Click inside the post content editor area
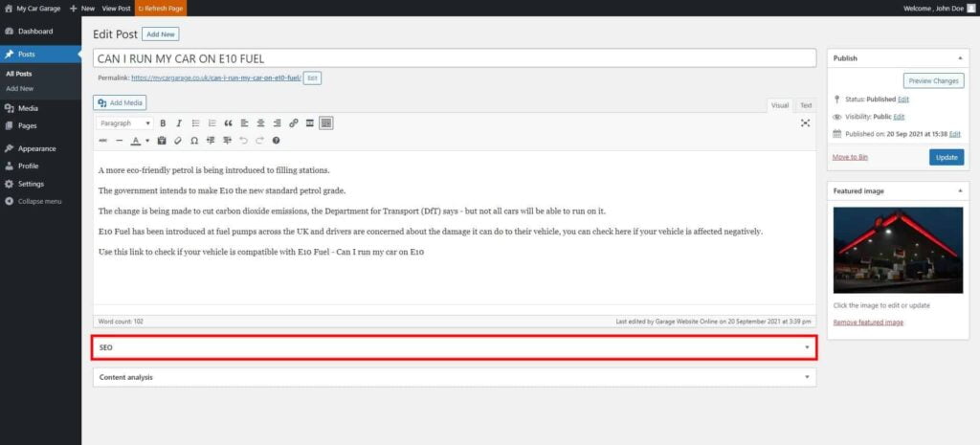 pyautogui.click(x=455, y=228)
